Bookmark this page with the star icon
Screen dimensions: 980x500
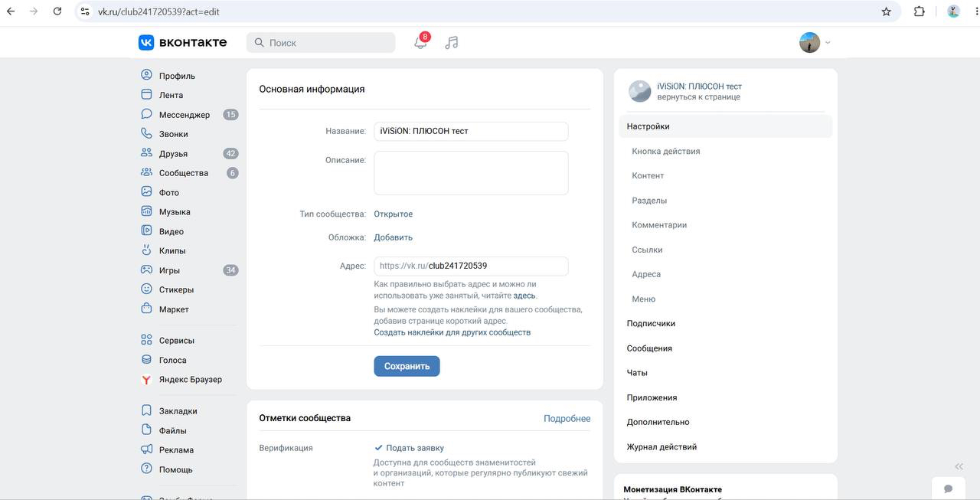tap(887, 11)
